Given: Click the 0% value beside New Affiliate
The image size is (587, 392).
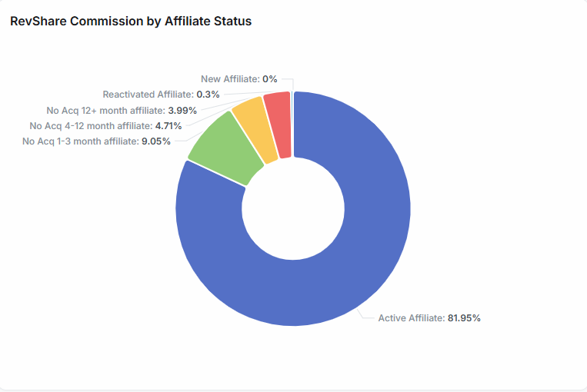Looking at the screenshot, I should click(269, 78).
